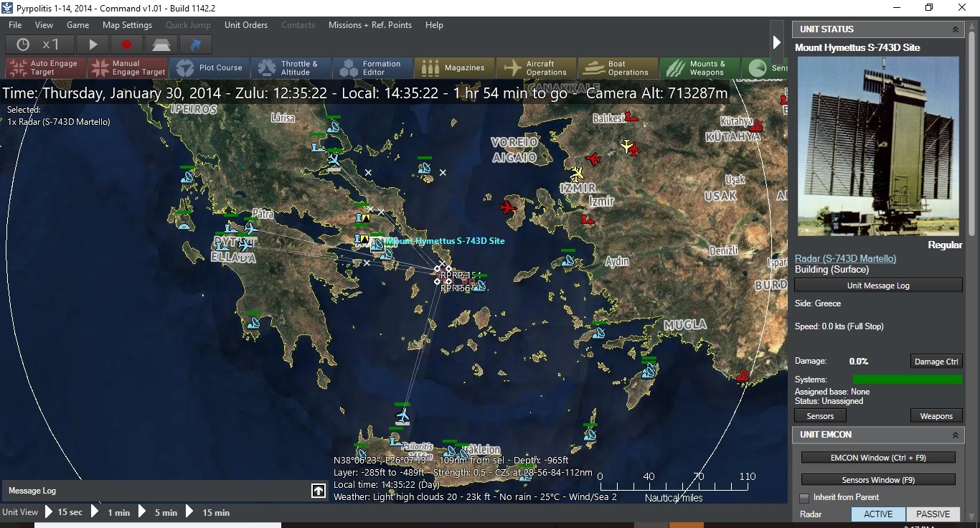This screenshot has width=980, height=528.
Task: Open Mounts & Weapons
Action: (700, 68)
